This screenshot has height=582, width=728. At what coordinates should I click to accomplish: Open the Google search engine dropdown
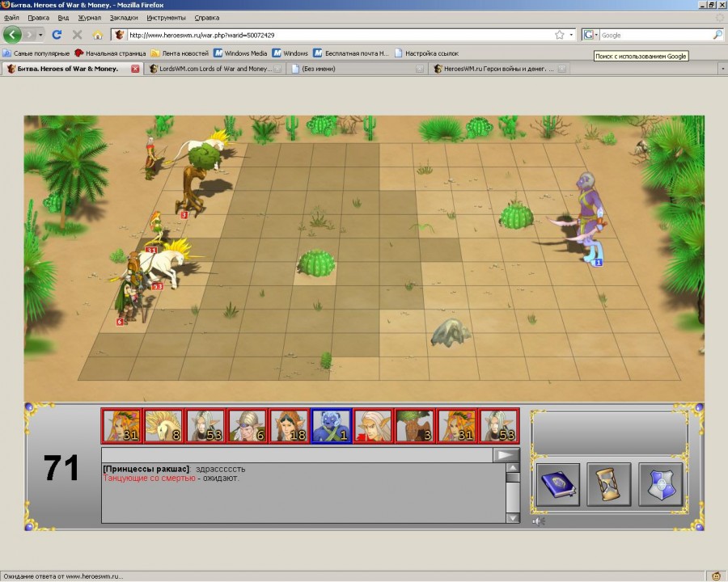[590, 35]
